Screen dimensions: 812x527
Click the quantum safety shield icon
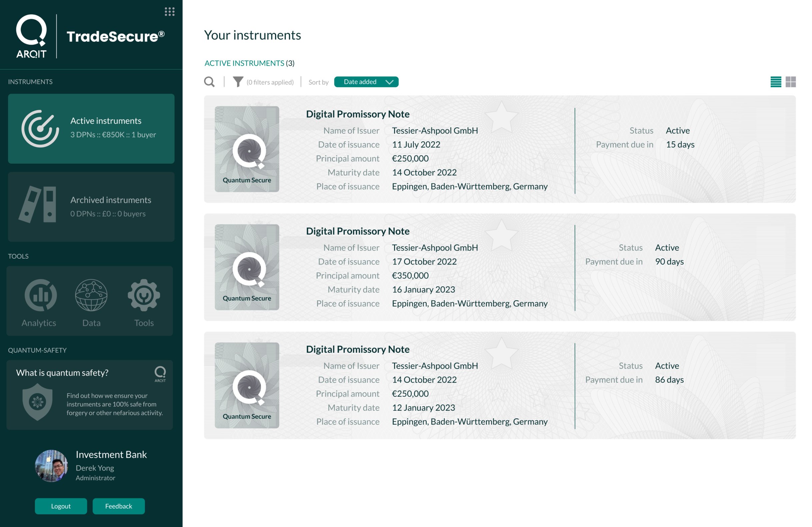pos(37,402)
